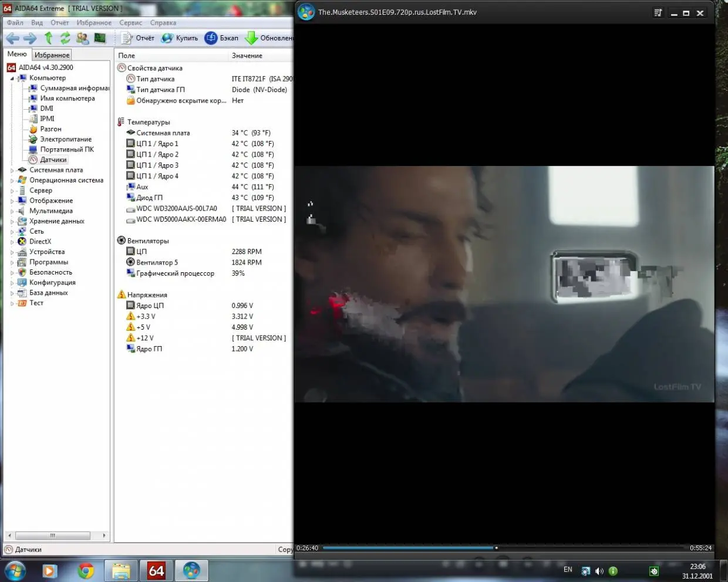Open the Справка menu
Viewport: 728px width, 582px height.
(163, 23)
